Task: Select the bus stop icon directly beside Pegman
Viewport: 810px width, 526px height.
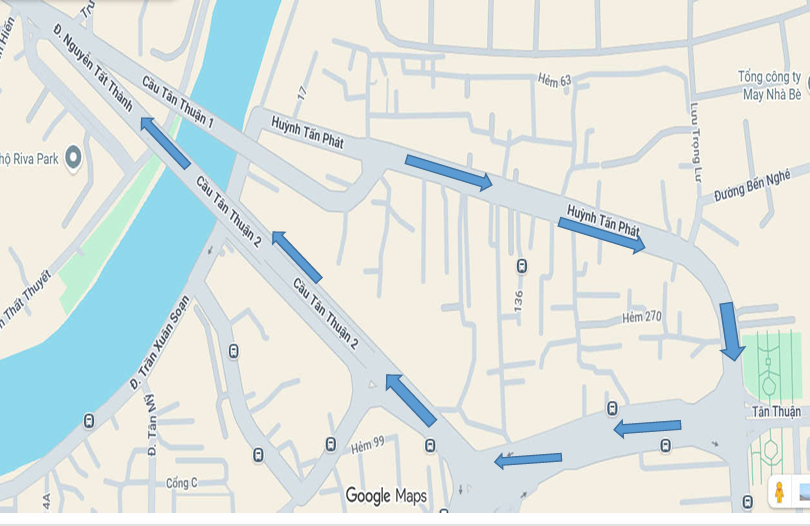Action: [747, 501]
